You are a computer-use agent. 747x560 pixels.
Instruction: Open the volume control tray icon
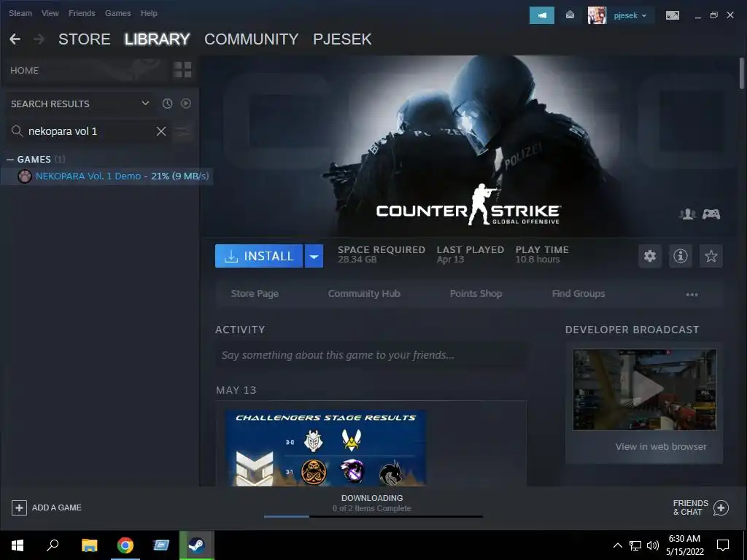653,545
